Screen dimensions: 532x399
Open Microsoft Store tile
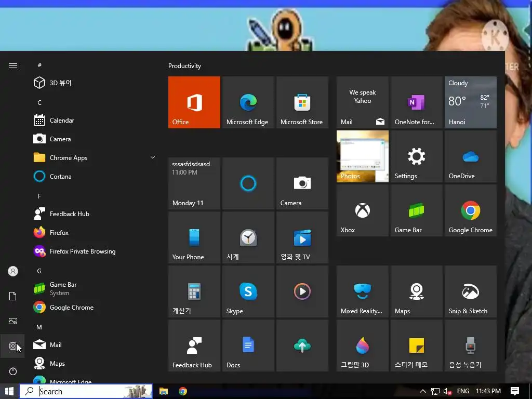[302, 102]
